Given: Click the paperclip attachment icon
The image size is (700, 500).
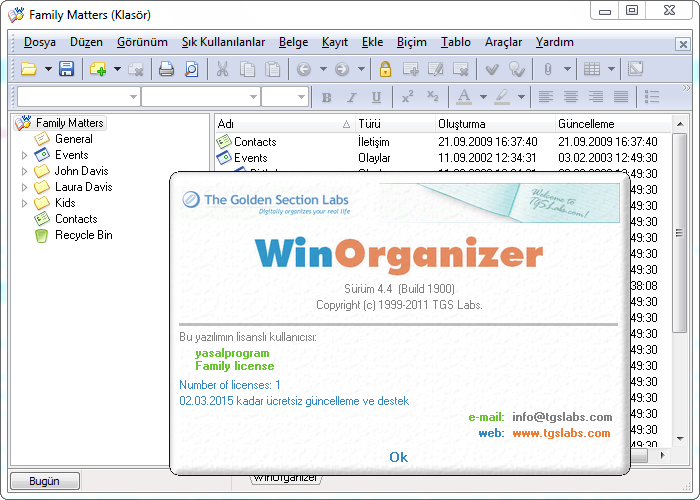Looking at the screenshot, I should 547,69.
